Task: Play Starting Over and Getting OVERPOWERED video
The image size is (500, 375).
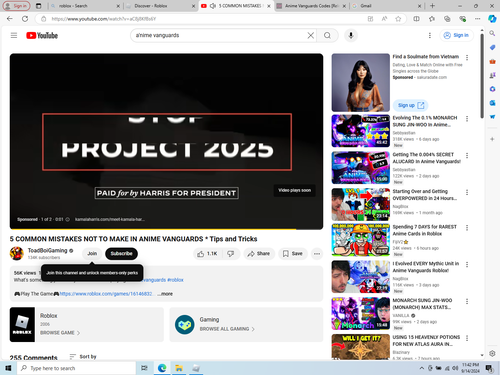Action: click(361, 204)
